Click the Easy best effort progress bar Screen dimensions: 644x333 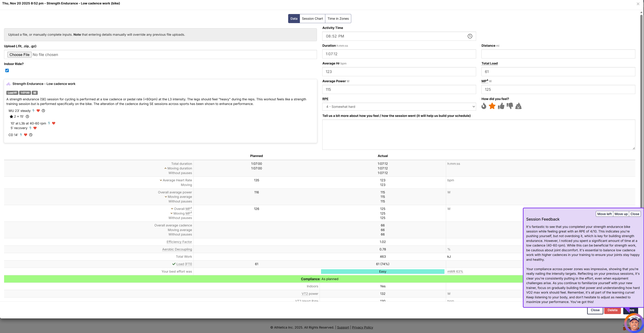pos(382,272)
